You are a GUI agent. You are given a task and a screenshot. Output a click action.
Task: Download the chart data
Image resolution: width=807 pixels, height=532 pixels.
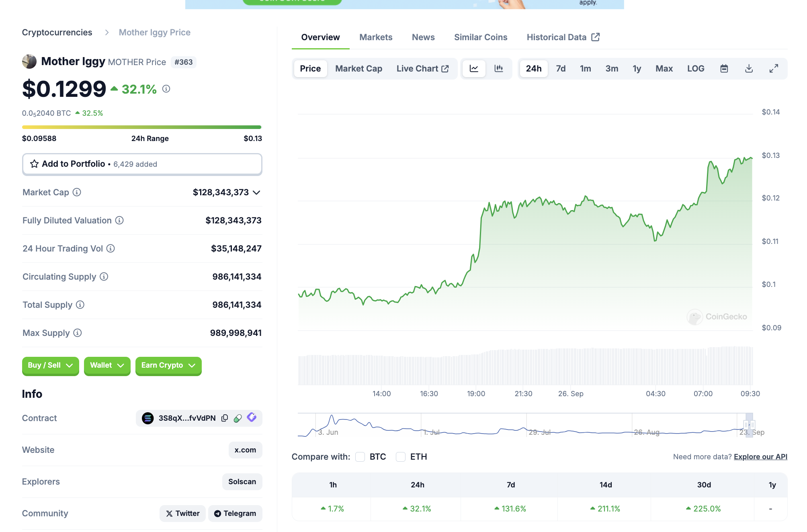(x=749, y=69)
